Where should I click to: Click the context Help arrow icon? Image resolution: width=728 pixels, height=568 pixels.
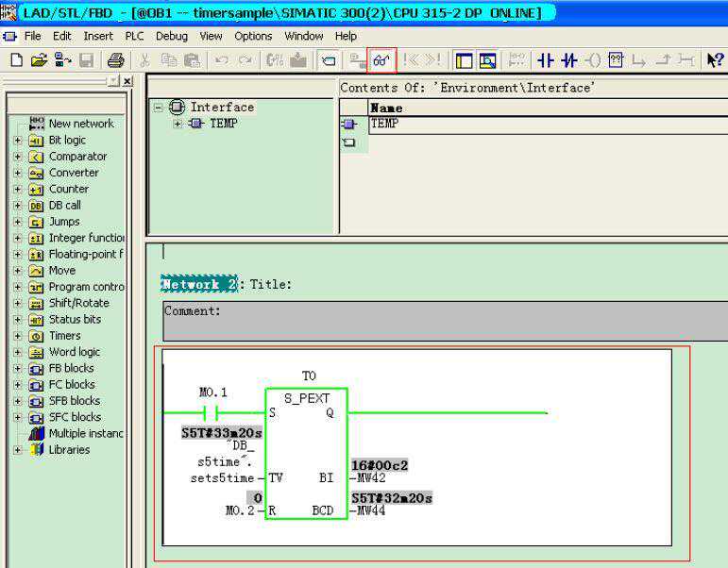click(715, 60)
